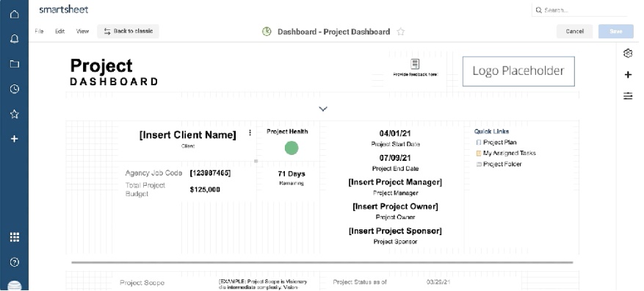Click the Save button
Screen dimensions: 644x291
pos(615,32)
